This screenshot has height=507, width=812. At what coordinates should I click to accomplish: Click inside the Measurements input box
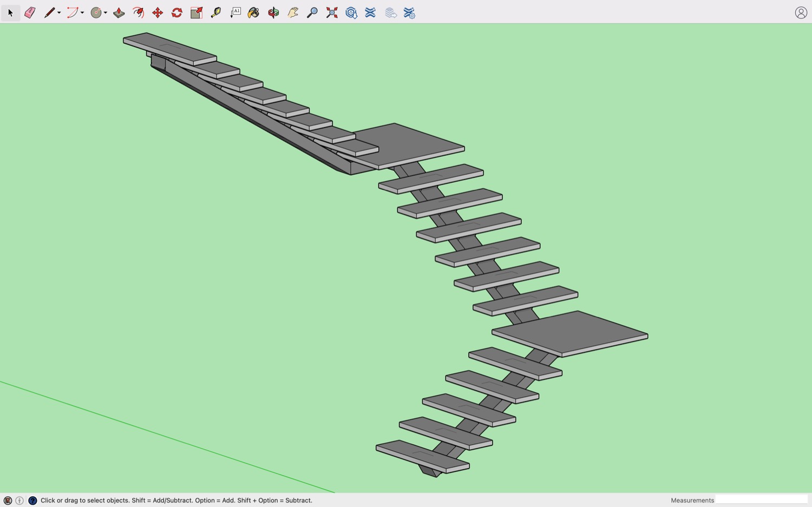click(762, 500)
